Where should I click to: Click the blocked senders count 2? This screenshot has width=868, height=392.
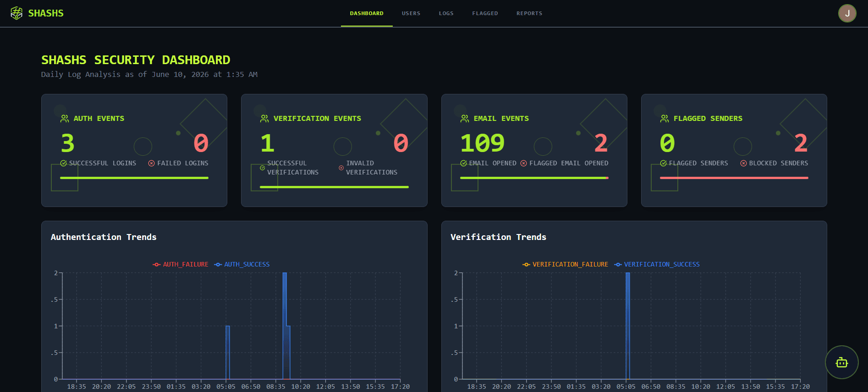[x=801, y=143]
